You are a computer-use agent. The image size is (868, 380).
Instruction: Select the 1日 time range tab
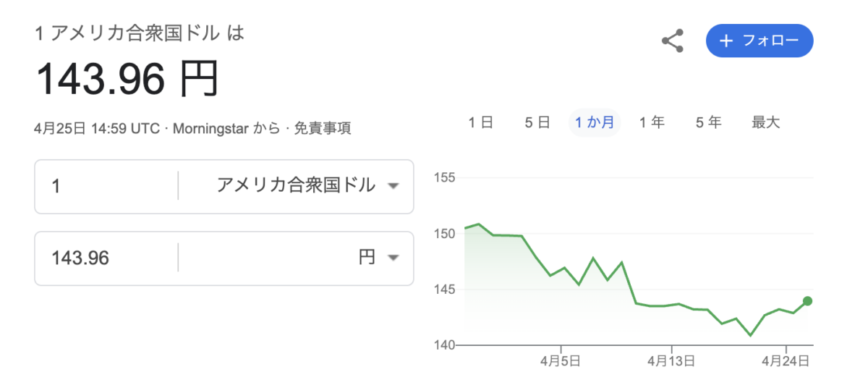point(480,122)
